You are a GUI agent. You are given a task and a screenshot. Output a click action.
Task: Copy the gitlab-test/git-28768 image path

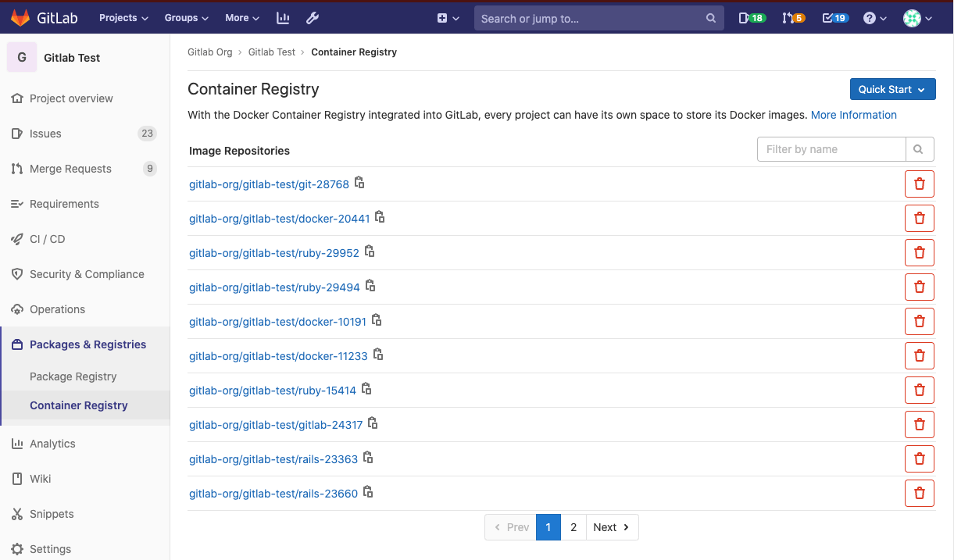coord(359,181)
